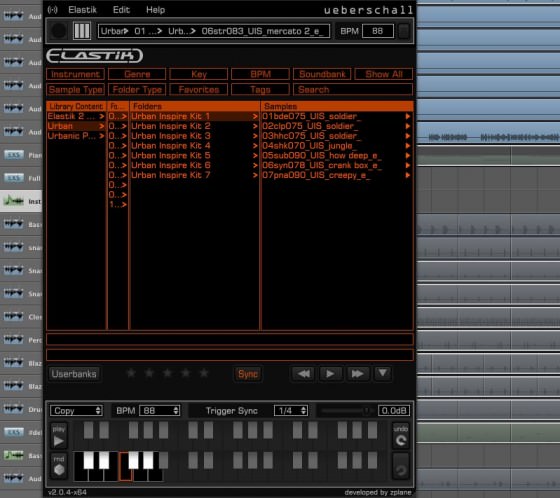Open the Urban Inspire Kit 3 folder
Viewport: 560px width, 498px height.
[194, 136]
